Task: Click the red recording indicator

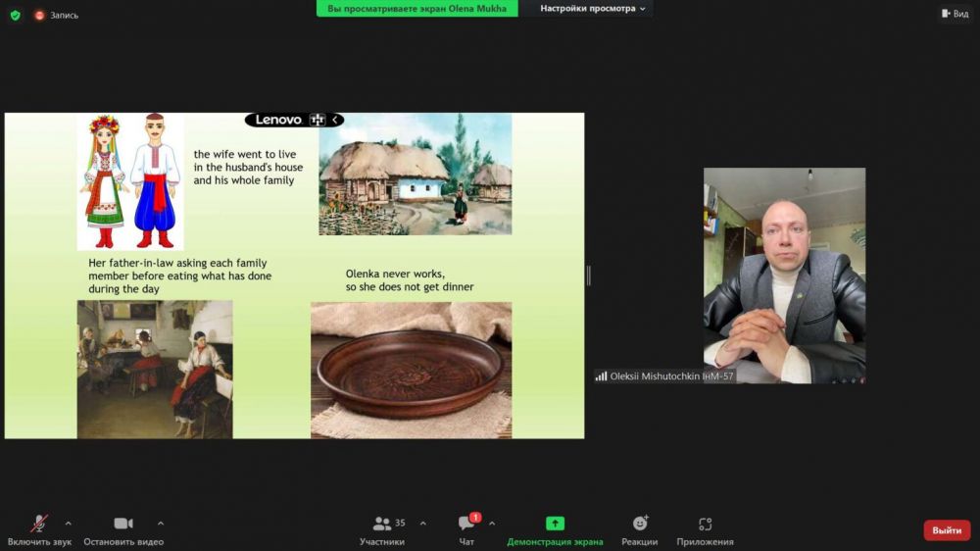Action: (x=40, y=15)
